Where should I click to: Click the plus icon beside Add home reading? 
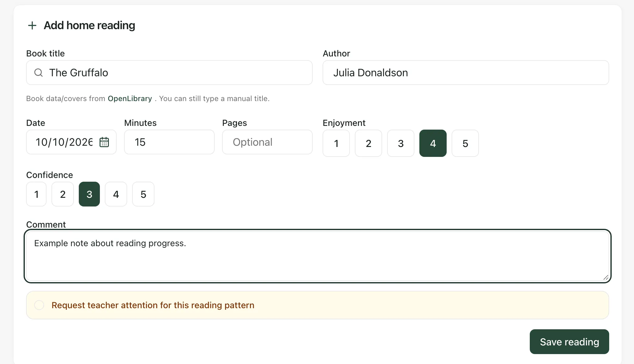pos(32,25)
